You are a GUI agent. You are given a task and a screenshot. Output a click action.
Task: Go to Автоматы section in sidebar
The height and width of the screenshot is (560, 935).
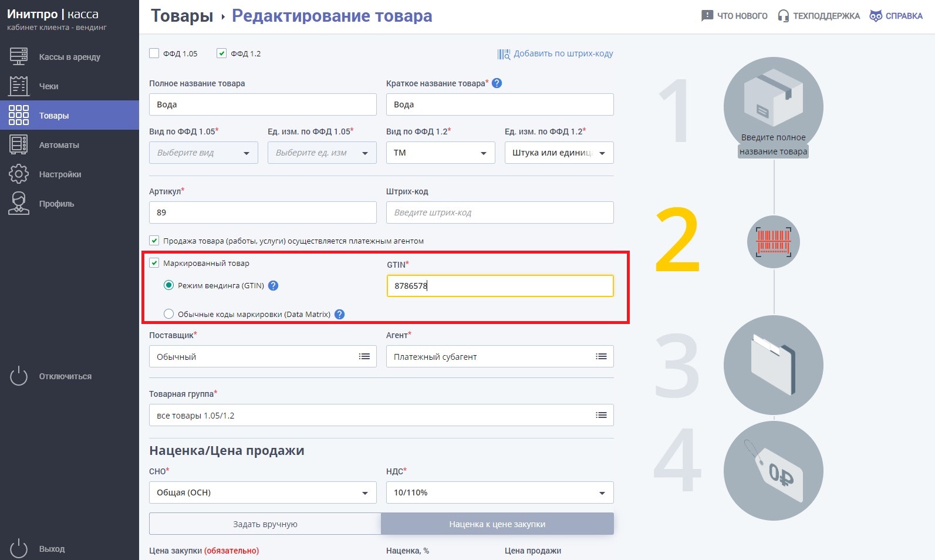(x=69, y=145)
